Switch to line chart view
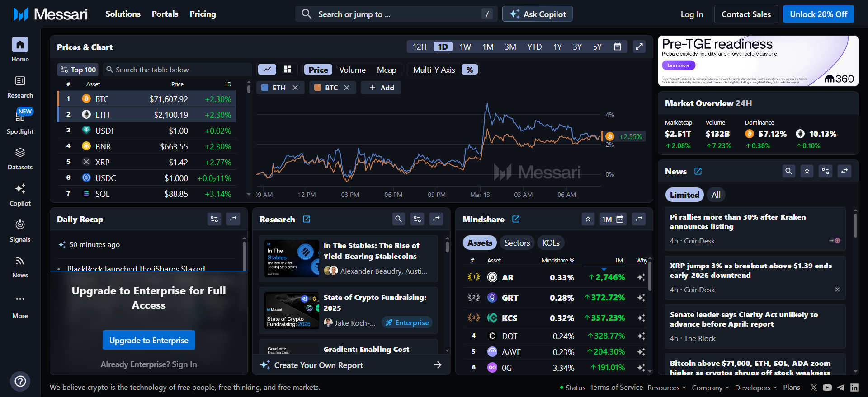The image size is (868, 397). 267,70
